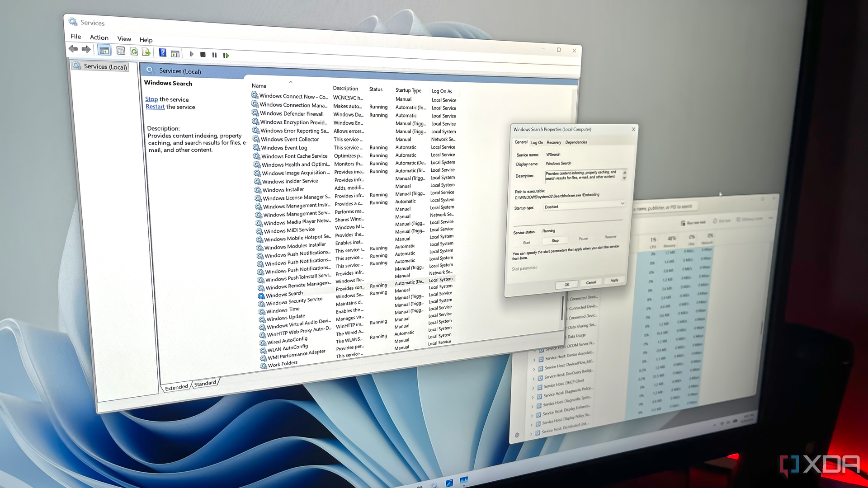Switch to the Extended tab
This screenshot has height=488, width=868.
point(176,387)
